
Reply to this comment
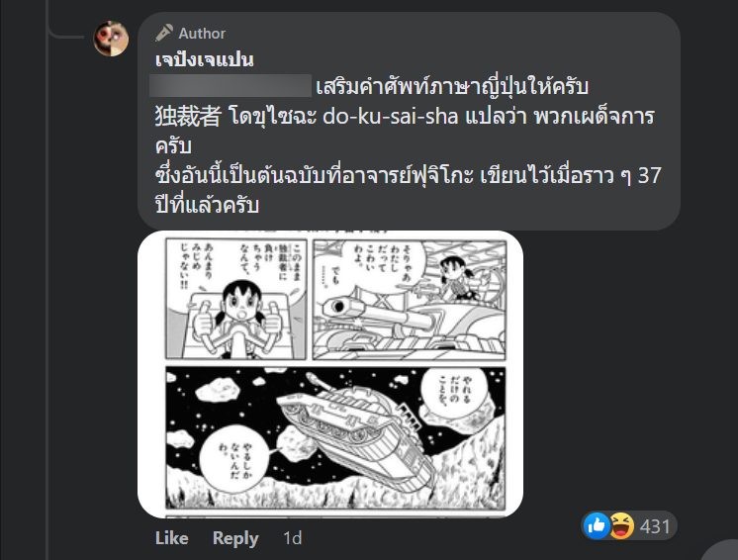tap(235, 538)
